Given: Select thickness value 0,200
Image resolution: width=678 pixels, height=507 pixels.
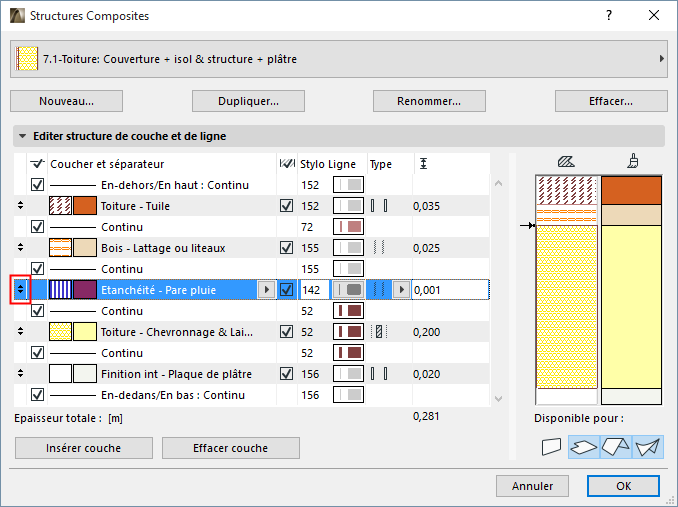Looking at the screenshot, I should (x=426, y=332).
